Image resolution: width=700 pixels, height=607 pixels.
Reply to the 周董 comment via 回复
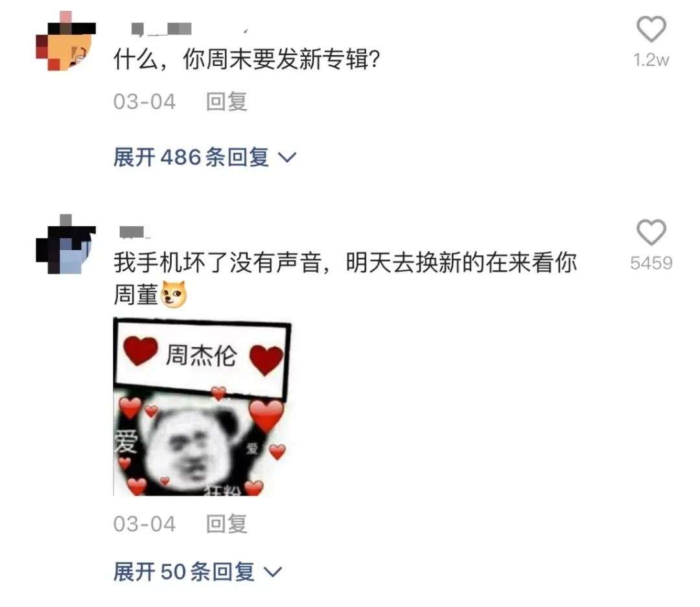click(226, 523)
